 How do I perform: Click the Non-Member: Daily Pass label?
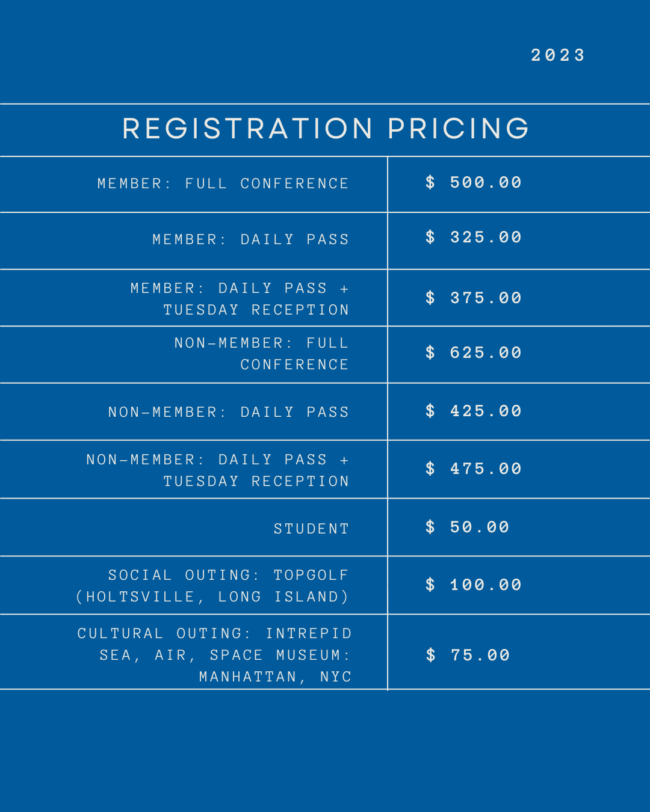coord(229,412)
